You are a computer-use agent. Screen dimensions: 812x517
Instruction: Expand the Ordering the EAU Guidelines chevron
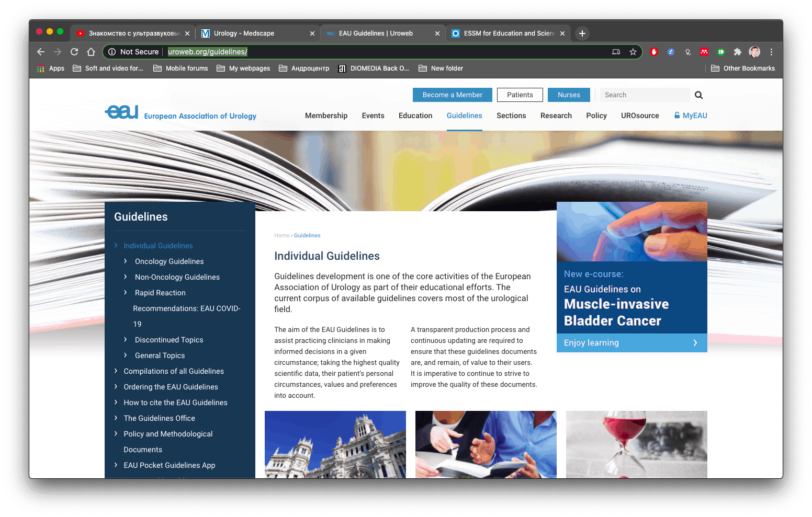tap(116, 386)
